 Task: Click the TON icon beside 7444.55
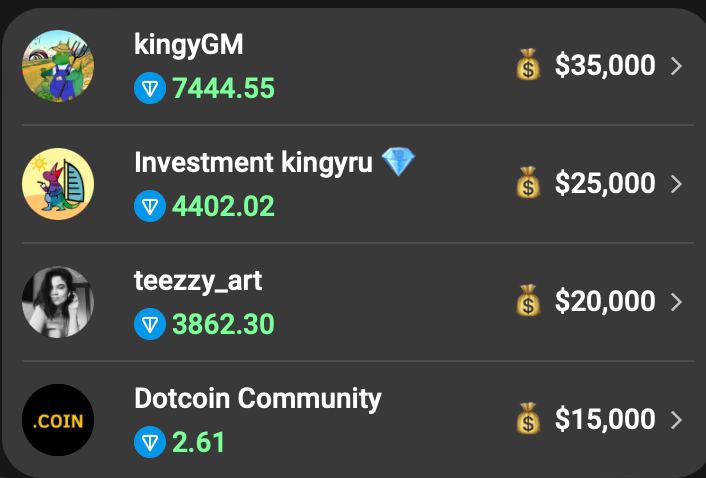pos(150,88)
